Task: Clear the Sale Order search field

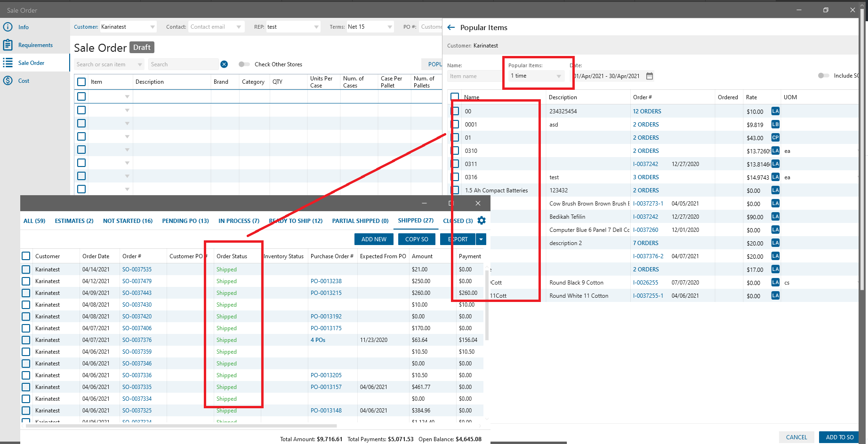Action: (x=224, y=64)
